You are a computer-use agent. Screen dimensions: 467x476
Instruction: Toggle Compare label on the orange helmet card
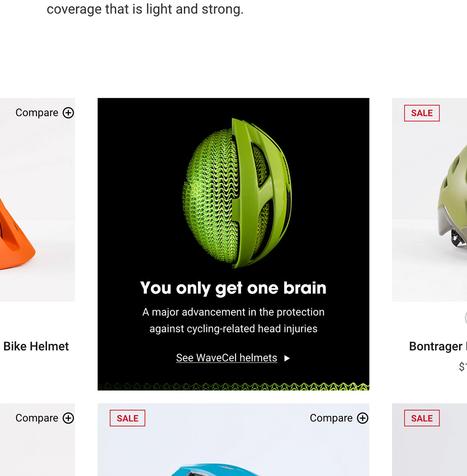tap(37, 113)
